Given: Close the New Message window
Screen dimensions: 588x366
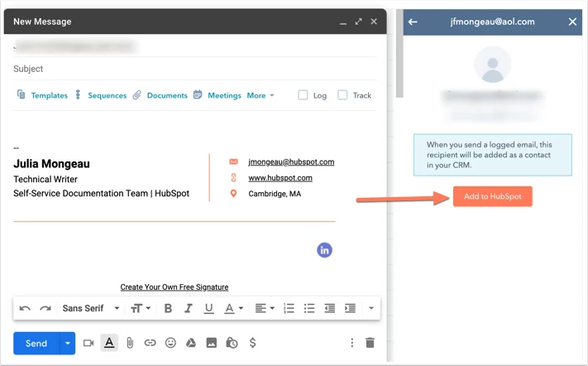Looking at the screenshot, I should coord(374,22).
